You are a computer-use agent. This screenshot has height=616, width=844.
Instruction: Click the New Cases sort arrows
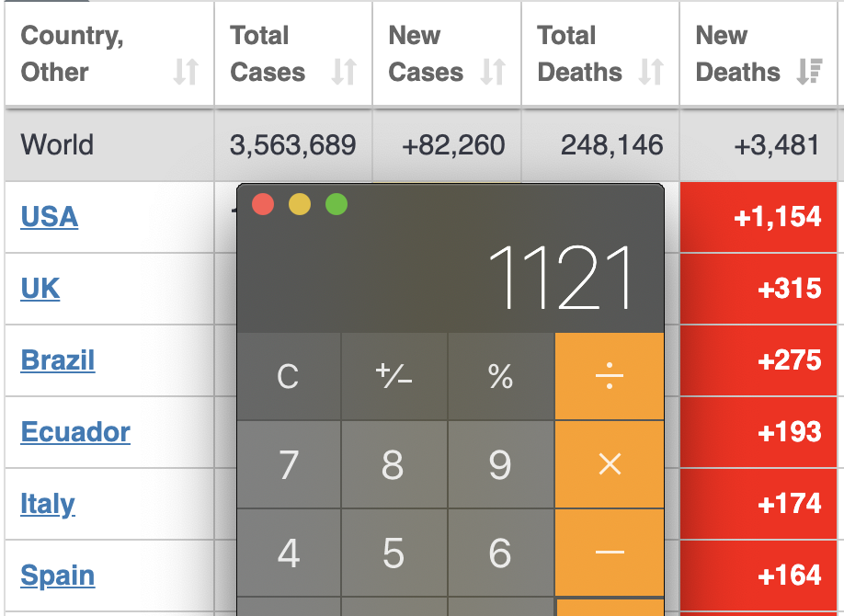[494, 72]
